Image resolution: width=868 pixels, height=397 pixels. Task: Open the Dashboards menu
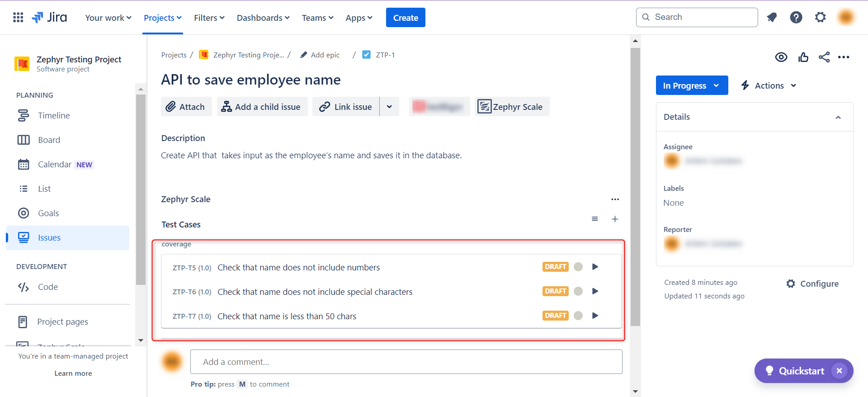coord(263,18)
